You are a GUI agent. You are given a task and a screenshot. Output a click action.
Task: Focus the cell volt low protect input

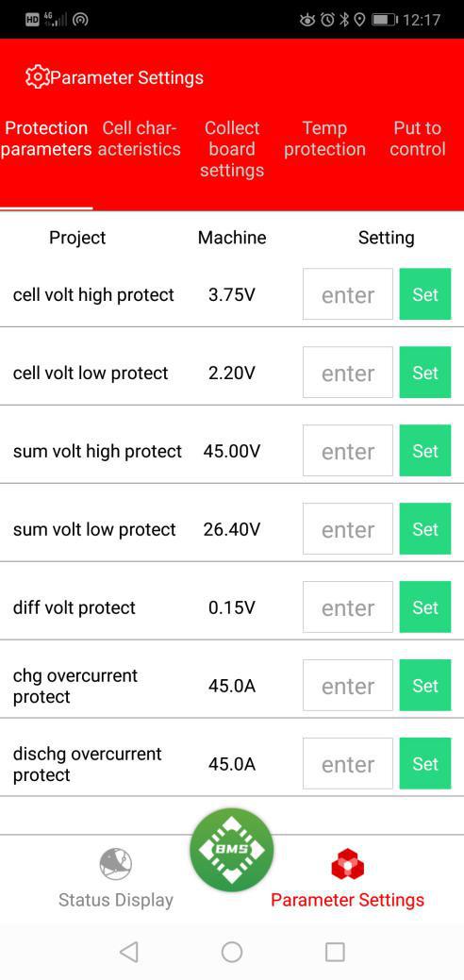(348, 373)
